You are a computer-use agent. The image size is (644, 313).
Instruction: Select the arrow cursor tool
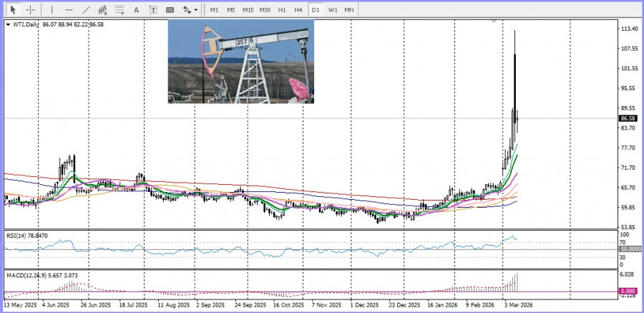coord(13,10)
